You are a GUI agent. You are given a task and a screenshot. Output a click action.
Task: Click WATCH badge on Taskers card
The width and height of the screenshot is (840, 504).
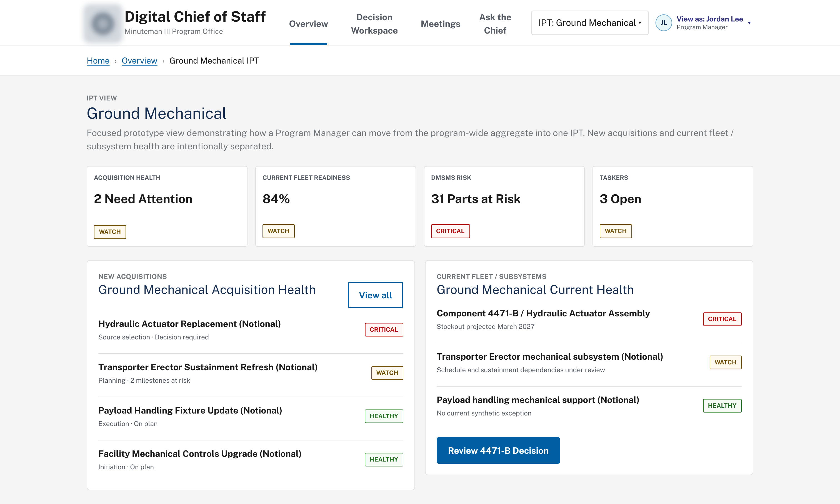point(615,231)
